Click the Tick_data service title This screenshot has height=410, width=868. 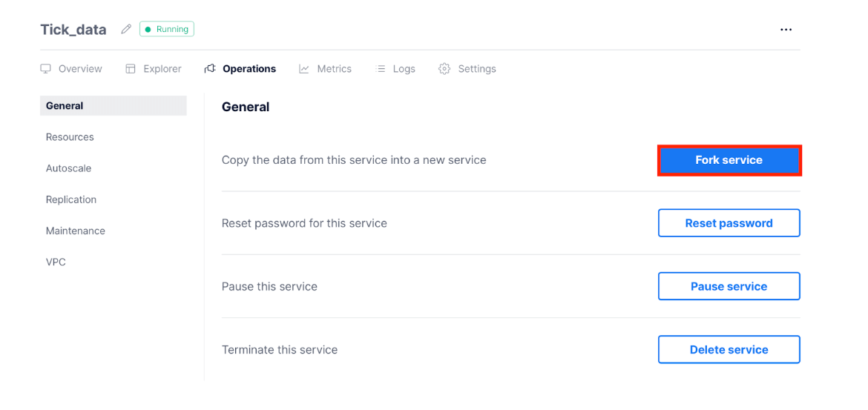pos(73,30)
